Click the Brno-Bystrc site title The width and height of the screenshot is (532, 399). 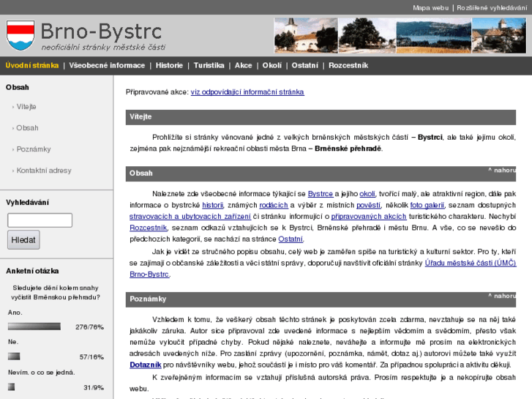tap(101, 31)
